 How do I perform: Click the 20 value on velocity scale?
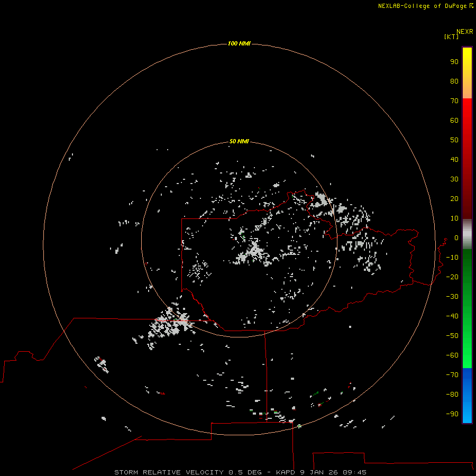click(454, 198)
